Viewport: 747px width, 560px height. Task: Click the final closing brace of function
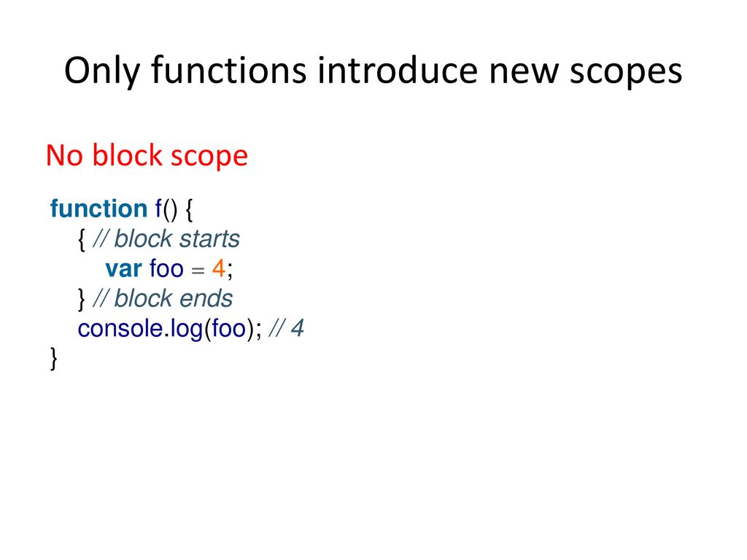pyautogui.click(x=54, y=359)
